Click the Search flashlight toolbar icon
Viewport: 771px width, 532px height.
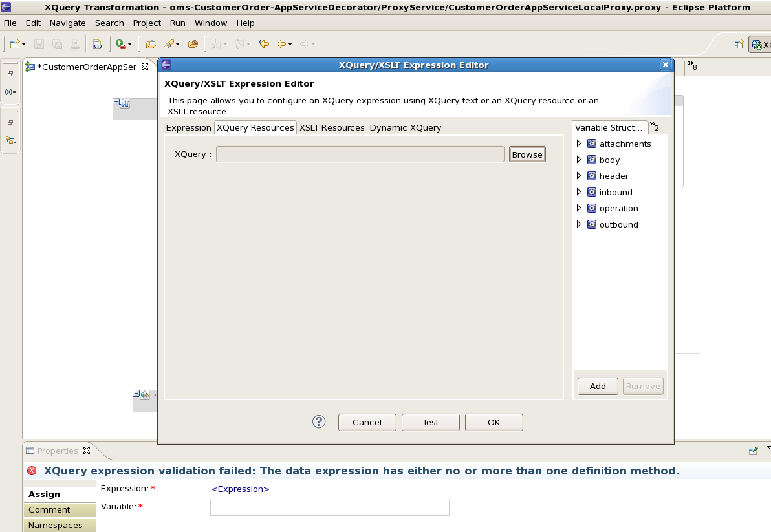[x=169, y=44]
